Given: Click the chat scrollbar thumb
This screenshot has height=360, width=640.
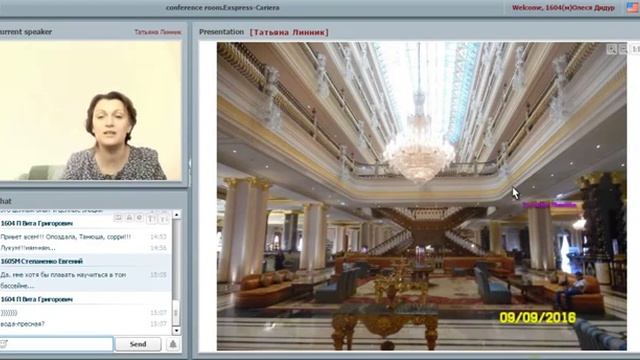Looking at the screenshot, I should coord(176,312).
